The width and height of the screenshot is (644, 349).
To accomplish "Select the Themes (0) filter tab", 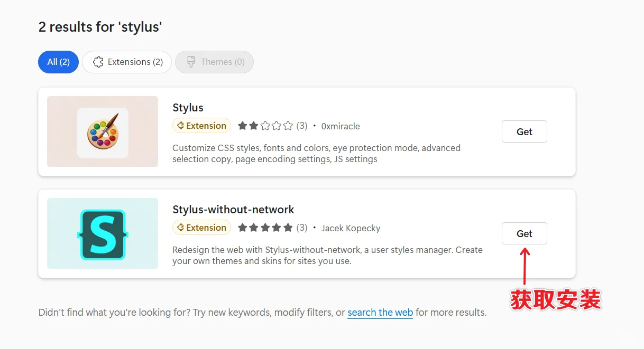I will tap(214, 62).
